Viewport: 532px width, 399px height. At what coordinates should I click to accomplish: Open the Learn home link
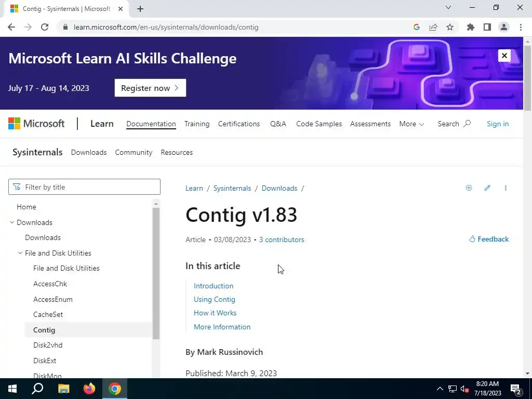(102, 124)
